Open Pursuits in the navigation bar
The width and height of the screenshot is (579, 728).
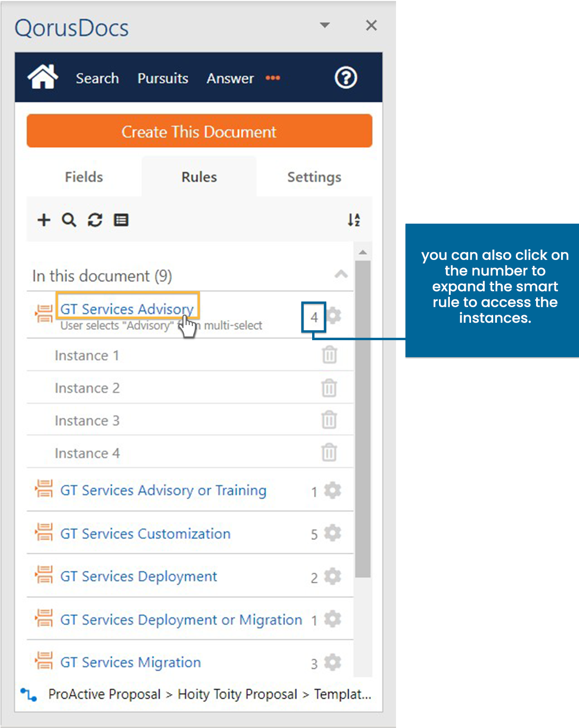point(163,78)
